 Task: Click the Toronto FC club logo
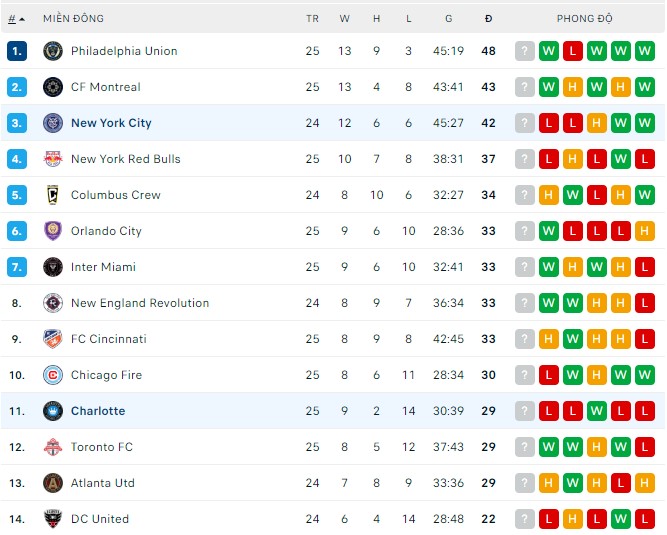click(53, 447)
